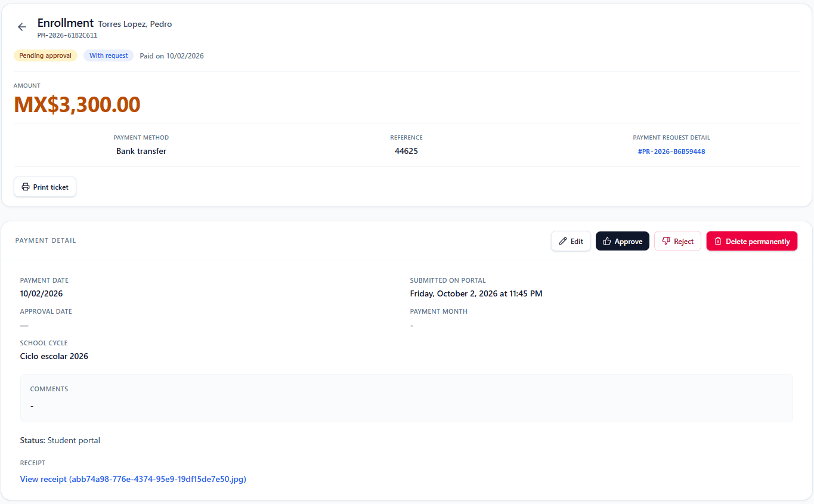
Task: Select payment ID PM-2026-61B2C611
Action: pos(67,35)
